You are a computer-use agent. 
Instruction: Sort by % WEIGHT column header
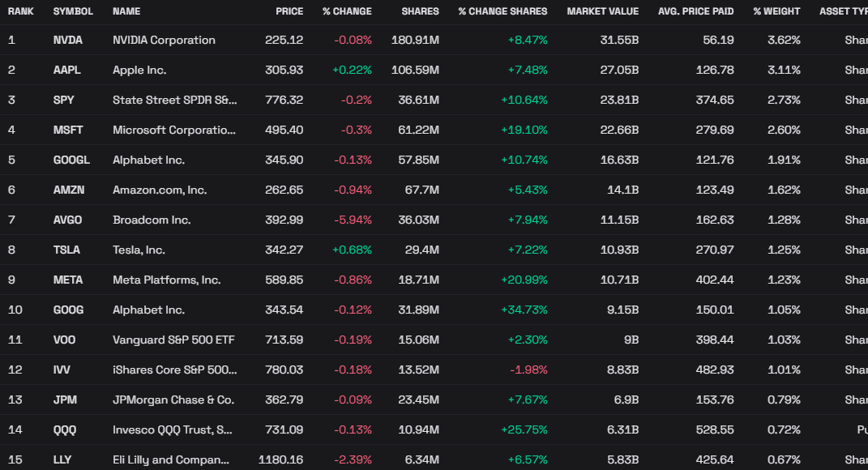point(776,11)
